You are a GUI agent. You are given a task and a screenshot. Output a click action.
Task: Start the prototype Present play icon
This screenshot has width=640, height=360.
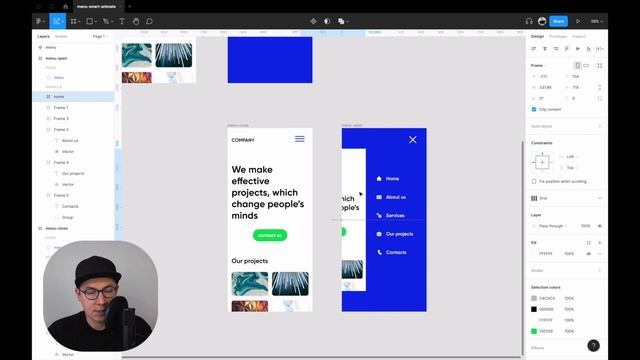[578, 21]
